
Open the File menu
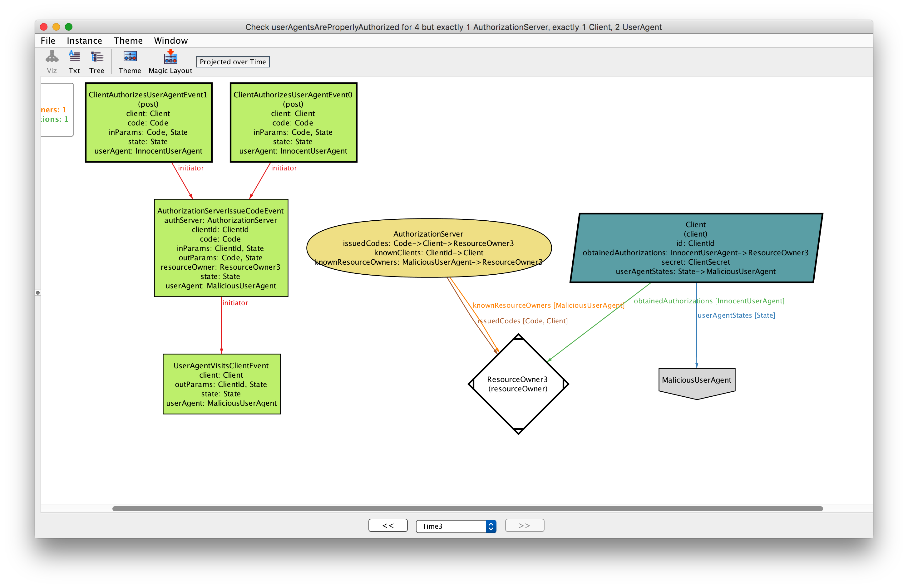pos(48,41)
